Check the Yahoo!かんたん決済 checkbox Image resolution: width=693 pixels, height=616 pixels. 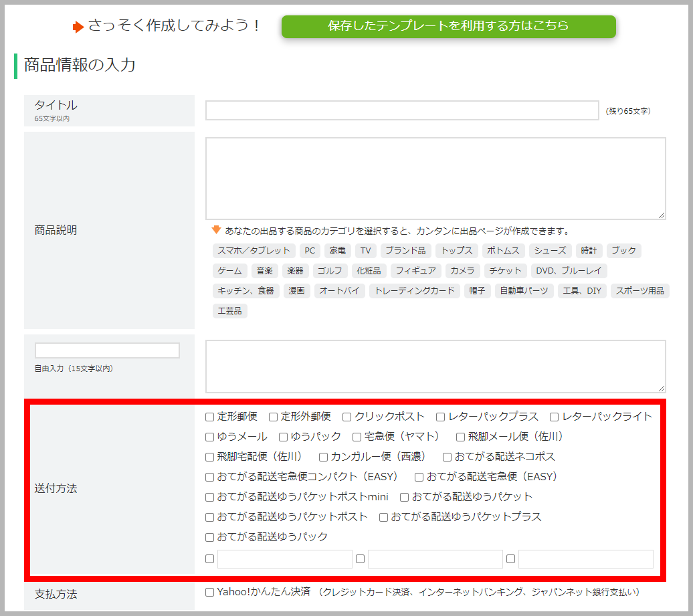pos(210,592)
